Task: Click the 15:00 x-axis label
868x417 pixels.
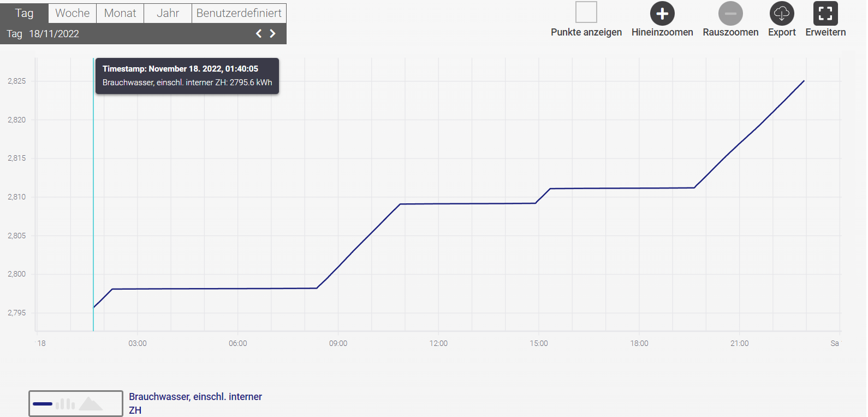Action: [539, 343]
